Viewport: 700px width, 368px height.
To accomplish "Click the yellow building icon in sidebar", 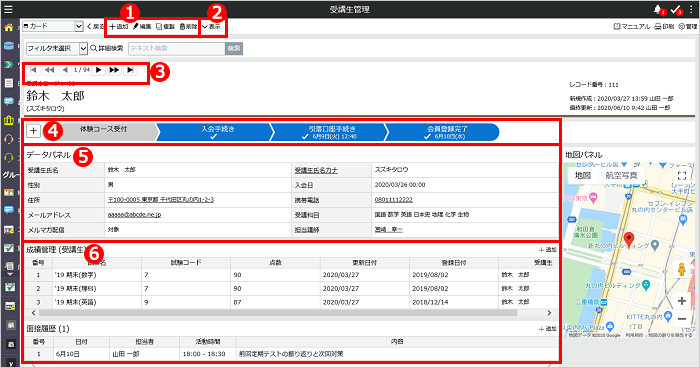I will [x=8, y=120].
